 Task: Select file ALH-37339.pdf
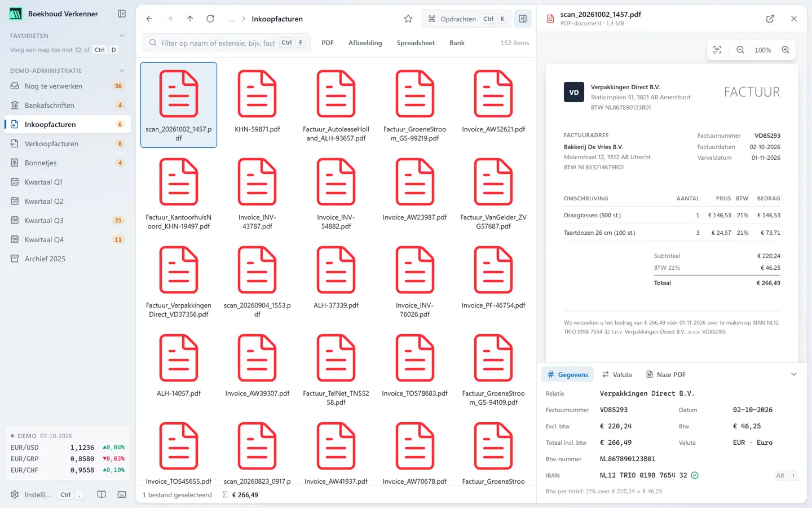click(336, 281)
